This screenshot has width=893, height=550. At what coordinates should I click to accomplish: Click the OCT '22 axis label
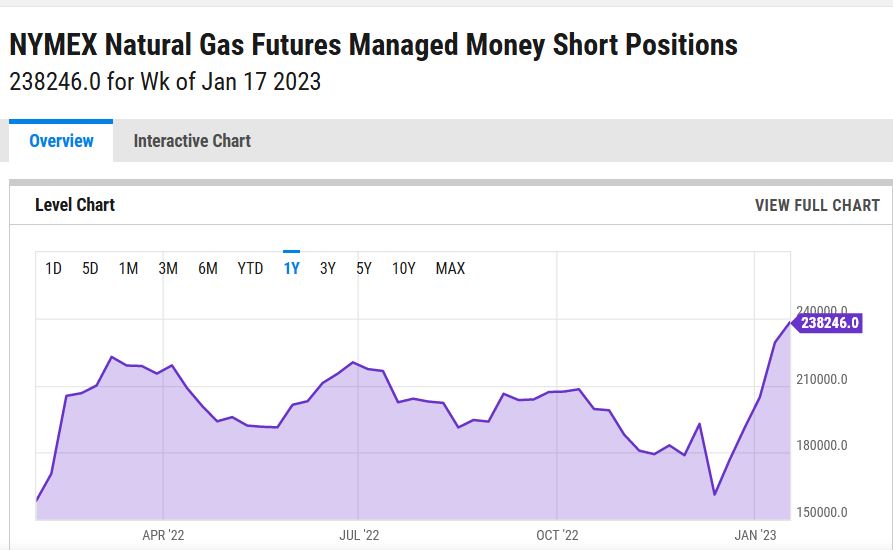pos(557,535)
